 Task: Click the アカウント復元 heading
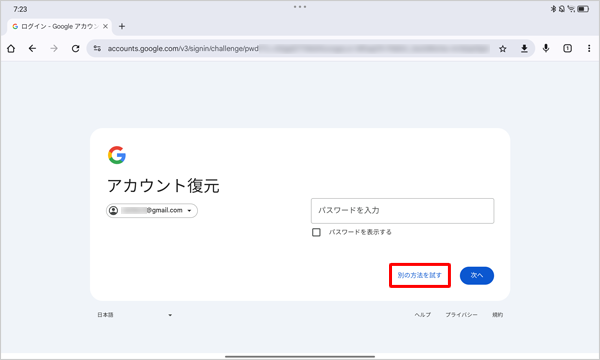tap(163, 186)
